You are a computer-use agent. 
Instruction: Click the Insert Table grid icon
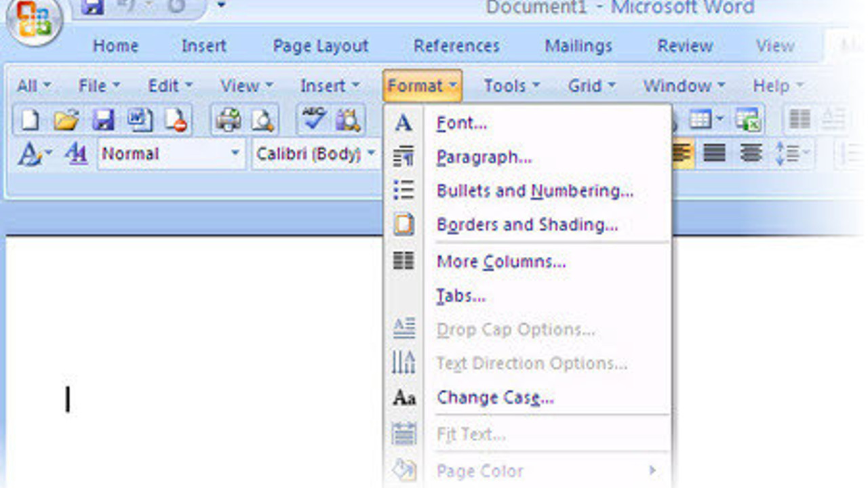[x=700, y=120]
